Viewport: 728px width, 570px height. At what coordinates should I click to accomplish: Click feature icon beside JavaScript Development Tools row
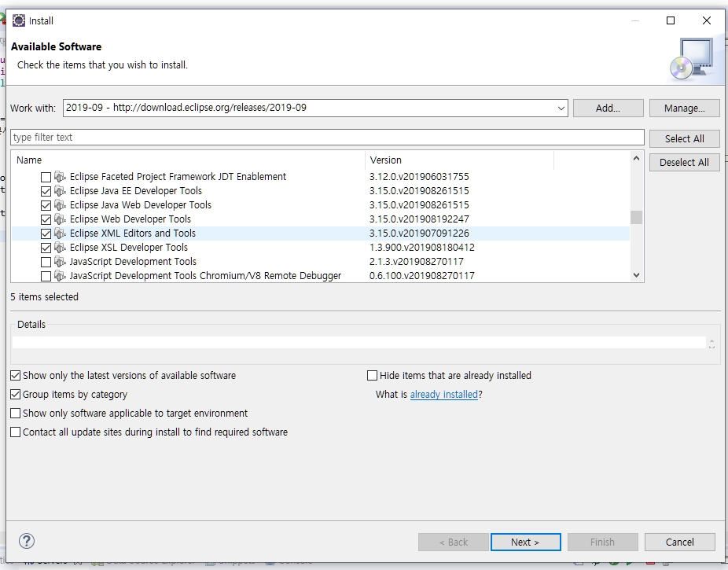(x=60, y=261)
